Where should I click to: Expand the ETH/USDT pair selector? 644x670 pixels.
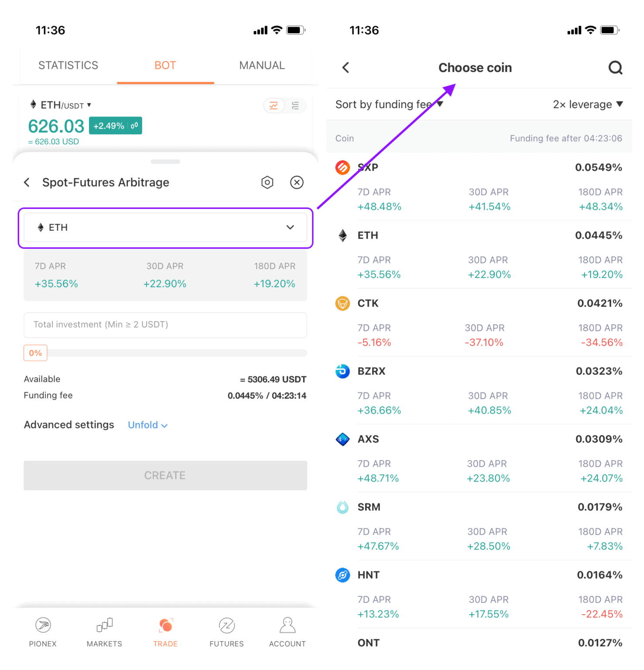coord(60,105)
